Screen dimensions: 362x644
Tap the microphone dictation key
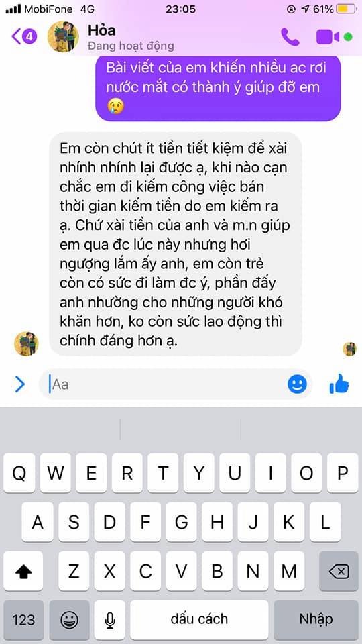point(109,619)
